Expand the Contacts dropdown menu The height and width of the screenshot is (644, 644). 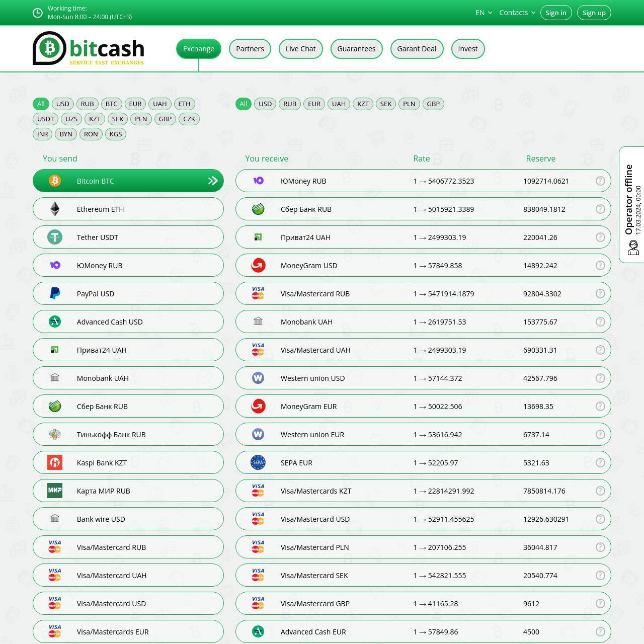coord(517,13)
